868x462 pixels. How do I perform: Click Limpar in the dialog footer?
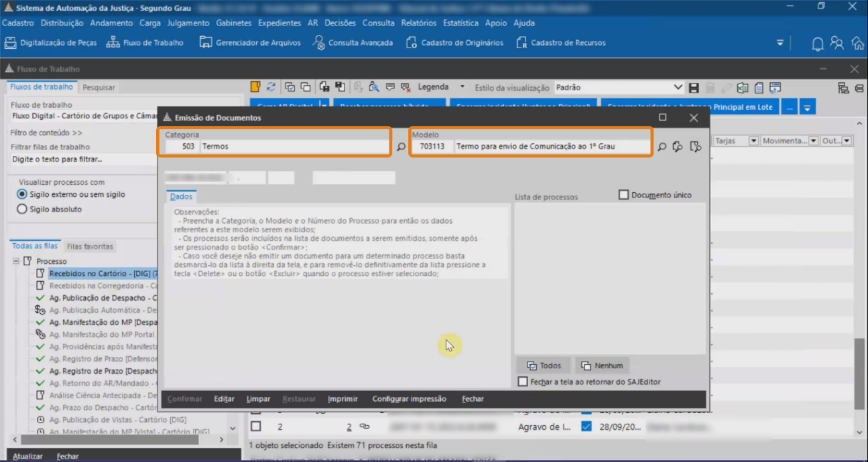pyautogui.click(x=258, y=399)
